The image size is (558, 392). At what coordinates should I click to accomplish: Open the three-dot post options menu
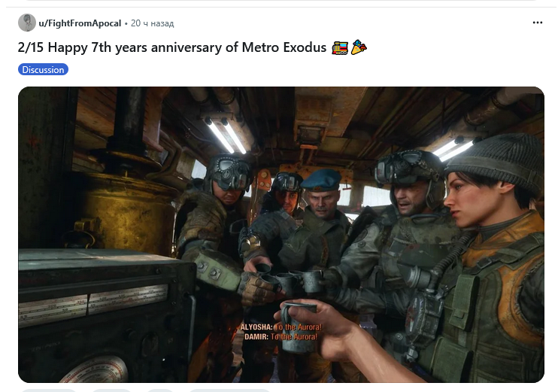coord(538,23)
